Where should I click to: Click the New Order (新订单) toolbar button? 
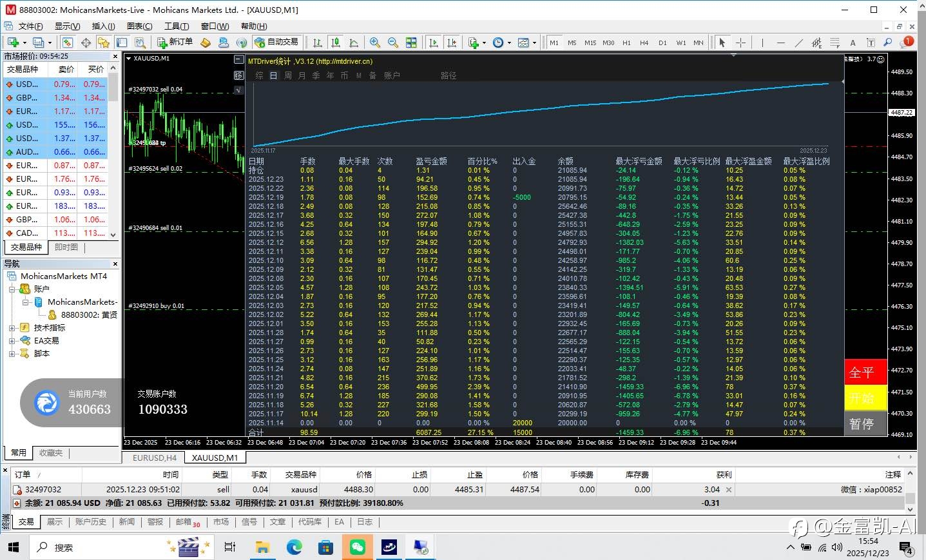175,43
